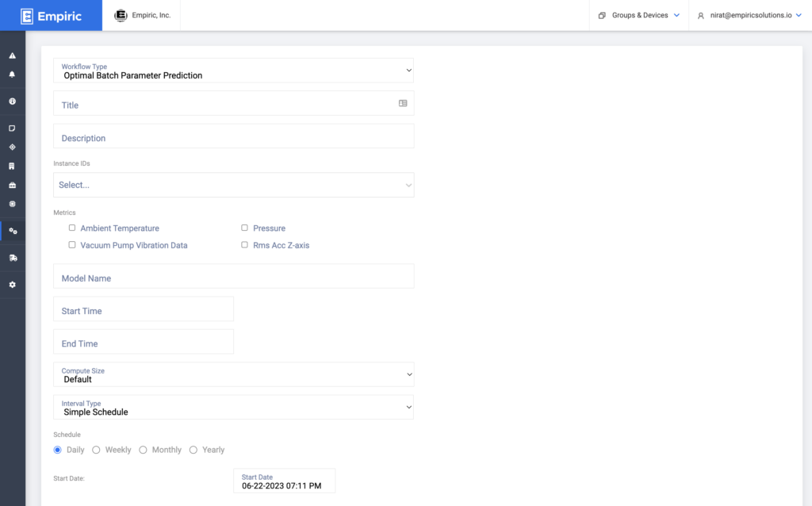Screen dimensions: 812x506
Task: Click the "Start Date:" label on left
Action: (x=69, y=478)
